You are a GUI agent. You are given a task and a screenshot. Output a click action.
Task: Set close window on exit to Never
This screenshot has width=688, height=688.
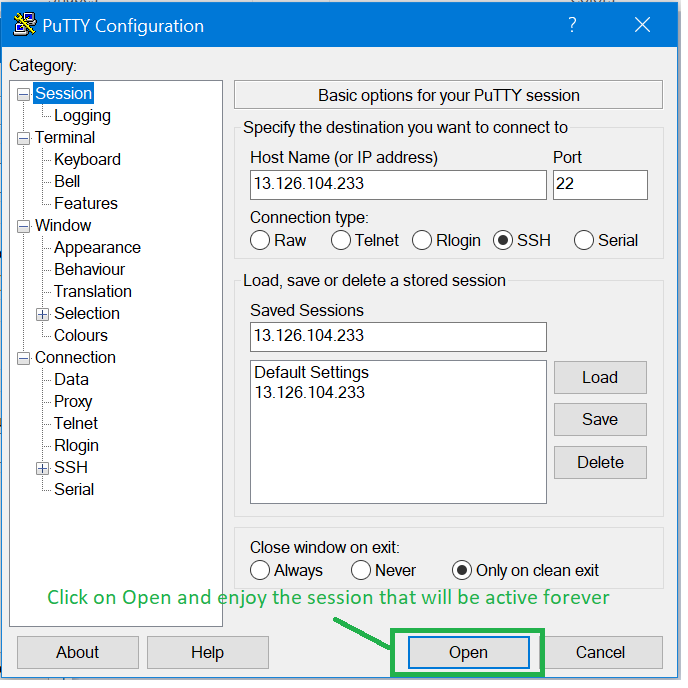coord(361,570)
